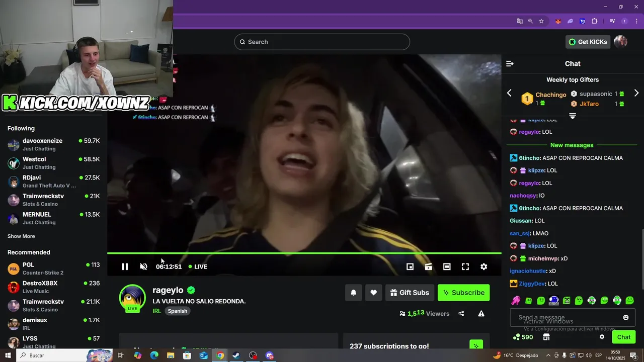Subscribe to rageylo channel
The width and height of the screenshot is (644, 362).
(x=463, y=293)
